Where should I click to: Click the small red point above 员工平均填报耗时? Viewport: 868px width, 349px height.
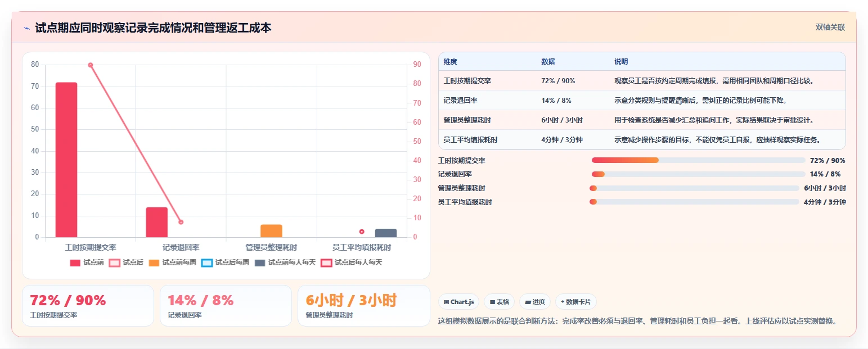362,232
